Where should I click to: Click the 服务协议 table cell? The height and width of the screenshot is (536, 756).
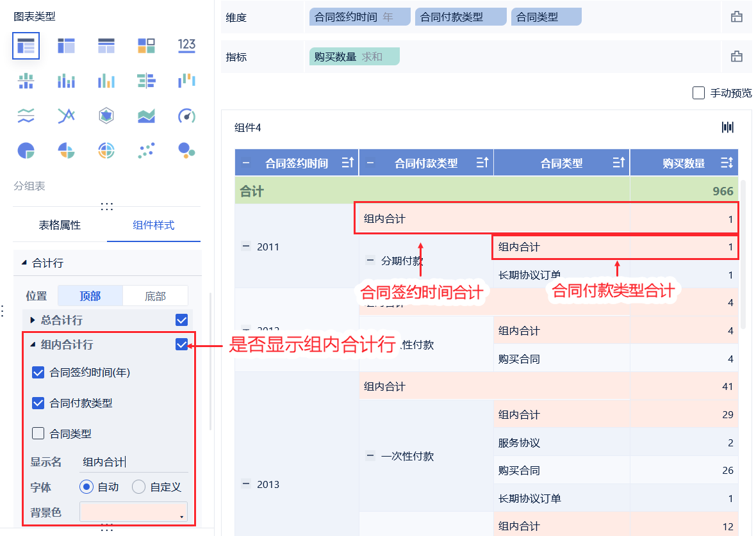(x=562, y=443)
